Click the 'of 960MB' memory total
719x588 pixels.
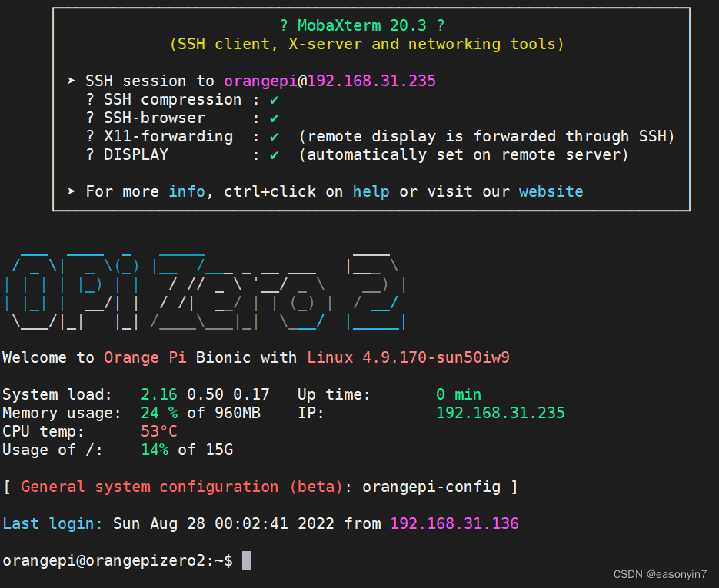(224, 413)
